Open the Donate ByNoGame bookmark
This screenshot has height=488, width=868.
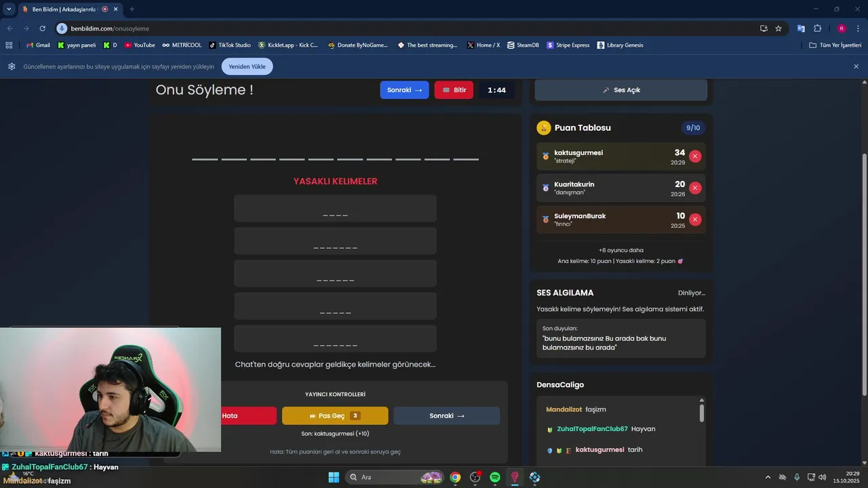(357, 45)
